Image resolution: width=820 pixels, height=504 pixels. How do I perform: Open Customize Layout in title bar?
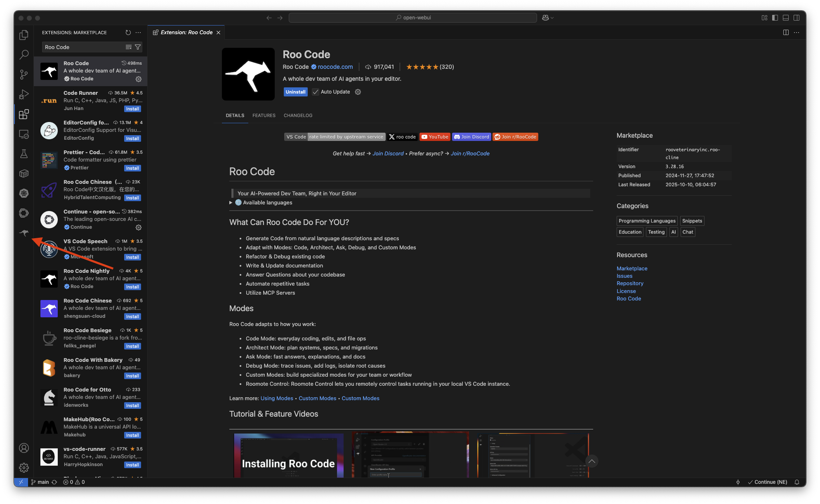pos(764,18)
